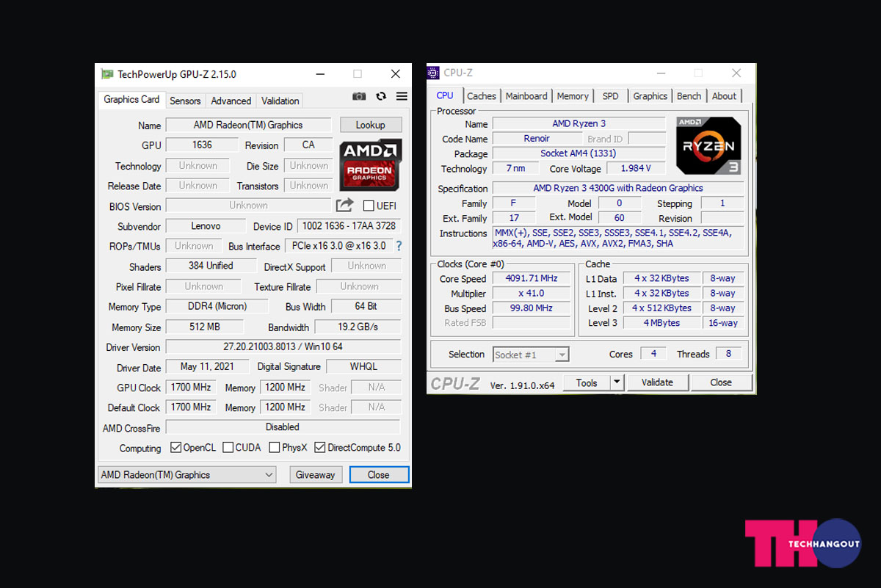
Task: Click the CPU-Z title bar app icon
Action: pyautogui.click(x=434, y=73)
